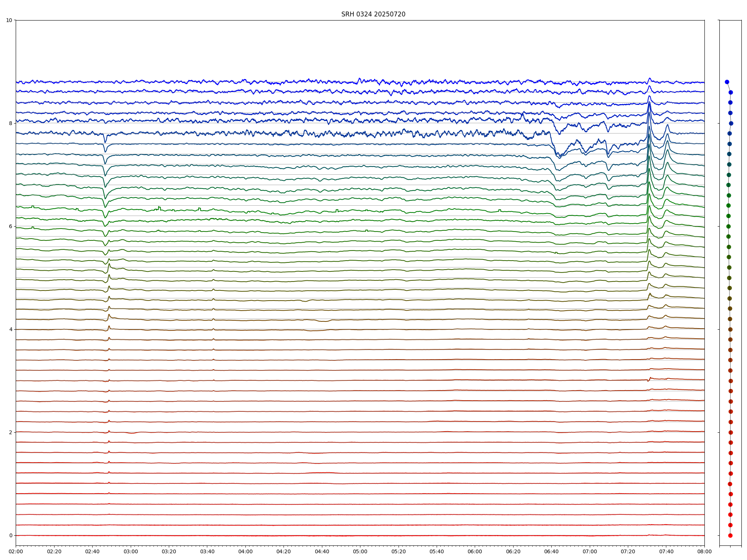Click the 06:00 time axis label
The height and width of the screenshot is (560, 747).
click(475, 551)
